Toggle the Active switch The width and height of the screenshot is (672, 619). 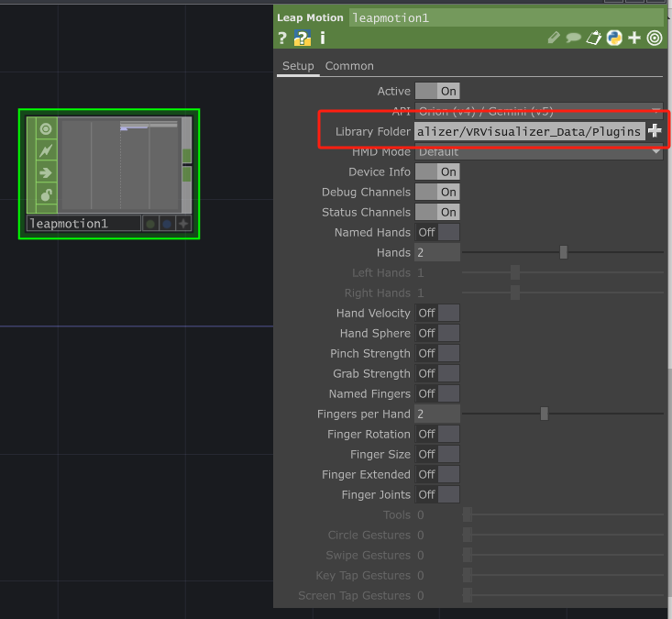(437, 91)
